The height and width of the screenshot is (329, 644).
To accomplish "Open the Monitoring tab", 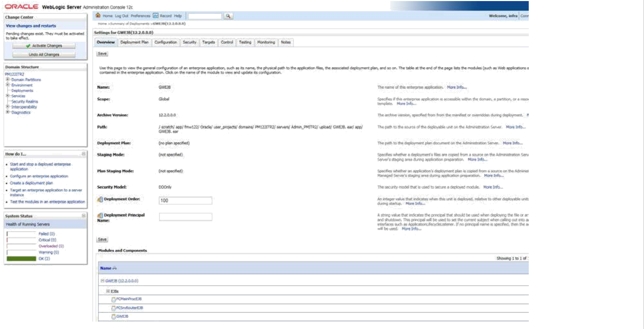I will tap(266, 42).
